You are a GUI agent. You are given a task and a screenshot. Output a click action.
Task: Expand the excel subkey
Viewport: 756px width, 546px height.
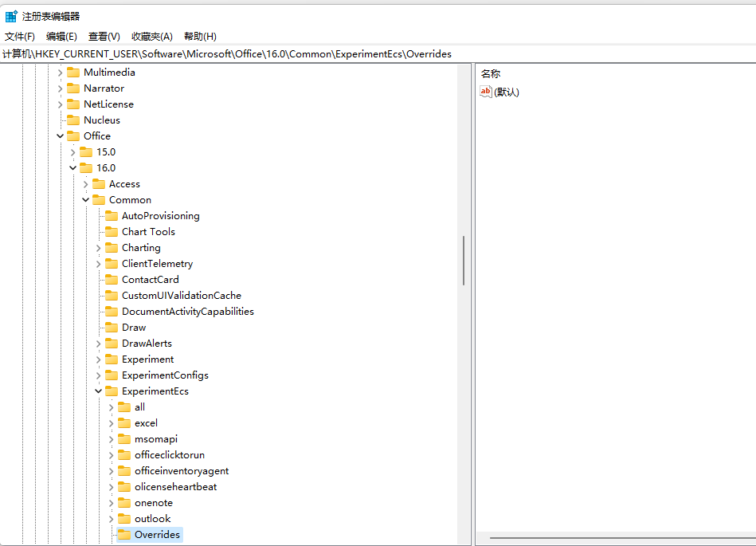pos(111,423)
